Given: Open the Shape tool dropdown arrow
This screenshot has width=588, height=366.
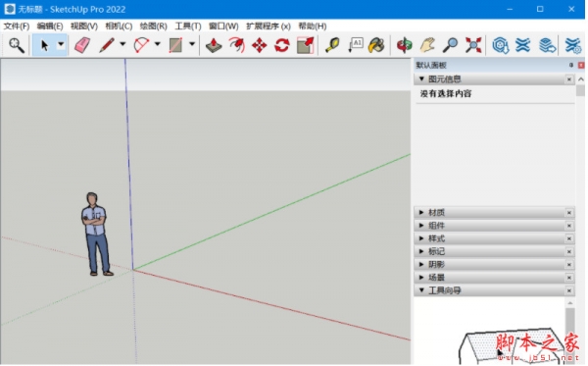Looking at the screenshot, I should pyautogui.click(x=192, y=44).
